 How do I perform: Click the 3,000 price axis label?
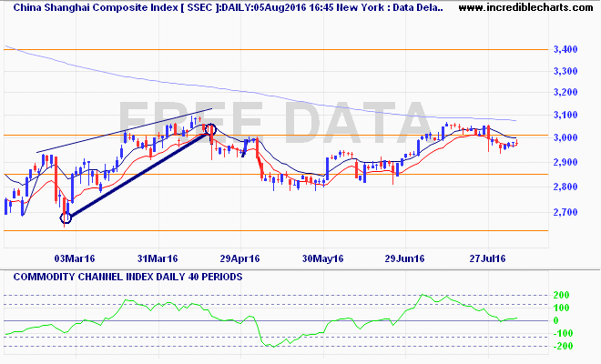570,138
